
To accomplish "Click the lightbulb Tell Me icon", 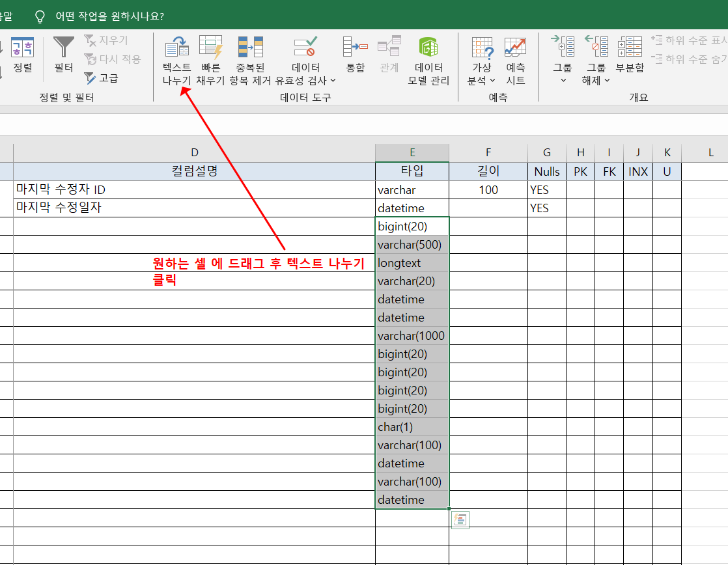I will click(x=40, y=17).
